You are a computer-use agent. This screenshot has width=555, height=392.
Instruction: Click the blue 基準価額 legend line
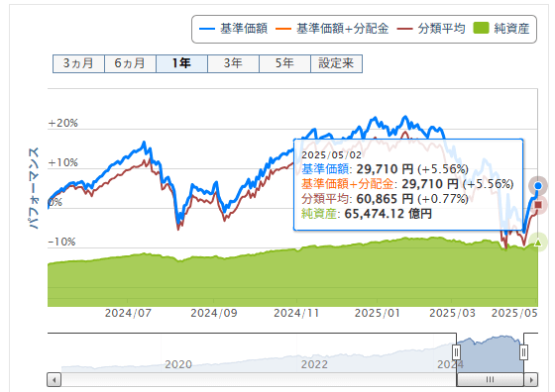tap(207, 29)
